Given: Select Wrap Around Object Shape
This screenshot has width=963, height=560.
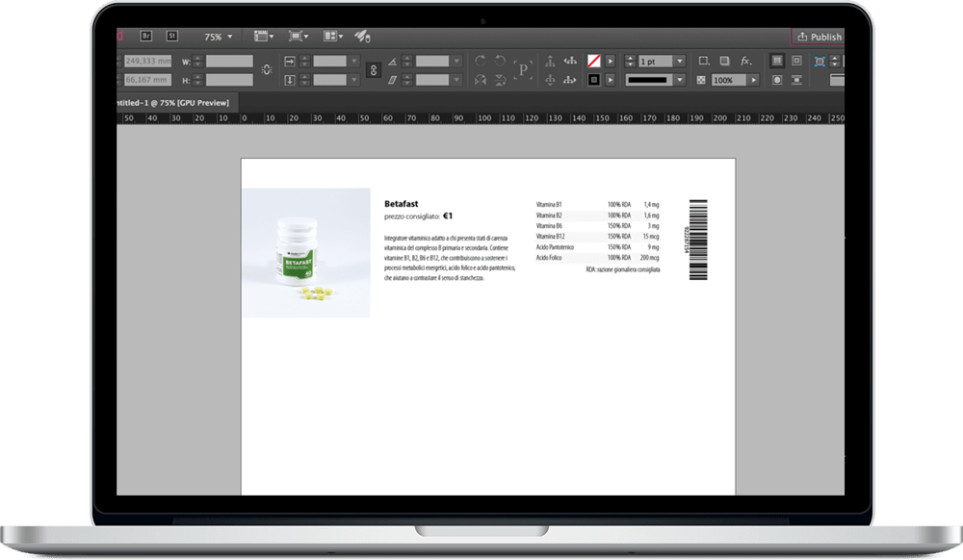Looking at the screenshot, I should tap(777, 80).
